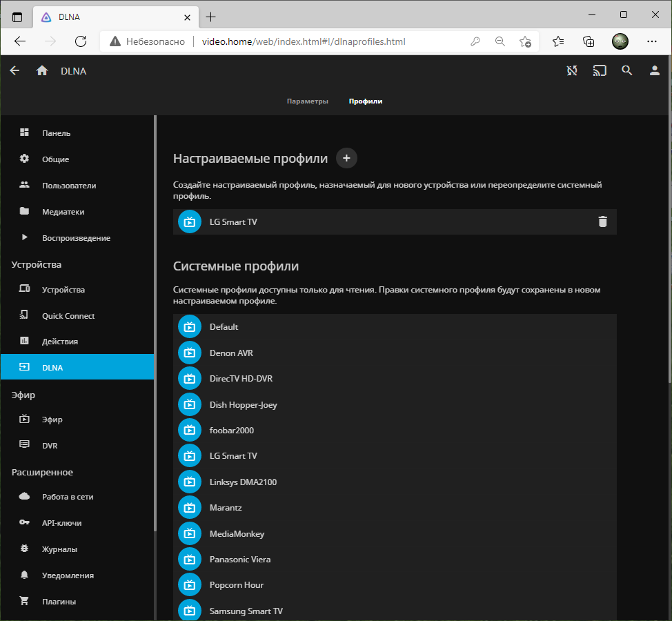The height and width of the screenshot is (621, 672).
Task: Open the Cast to device icon
Action: (600, 70)
